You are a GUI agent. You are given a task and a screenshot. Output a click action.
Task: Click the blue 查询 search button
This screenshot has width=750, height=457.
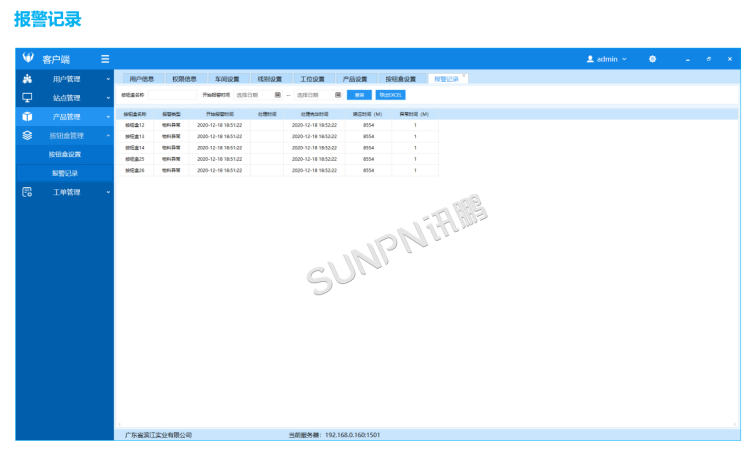[x=359, y=95]
